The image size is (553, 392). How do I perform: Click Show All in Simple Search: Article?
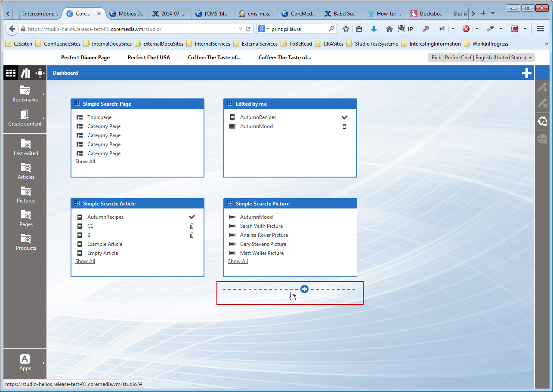pyautogui.click(x=85, y=261)
